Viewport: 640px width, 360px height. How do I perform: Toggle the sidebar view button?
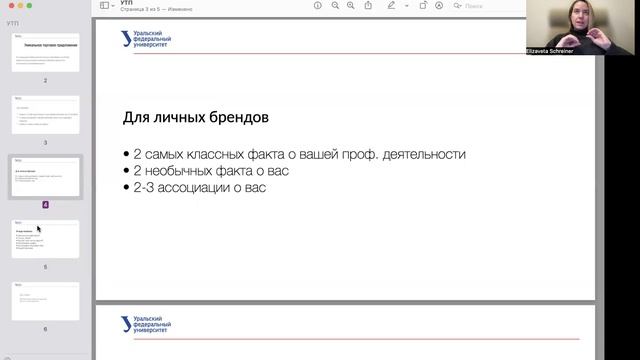pyautogui.click(x=104, y=5)
